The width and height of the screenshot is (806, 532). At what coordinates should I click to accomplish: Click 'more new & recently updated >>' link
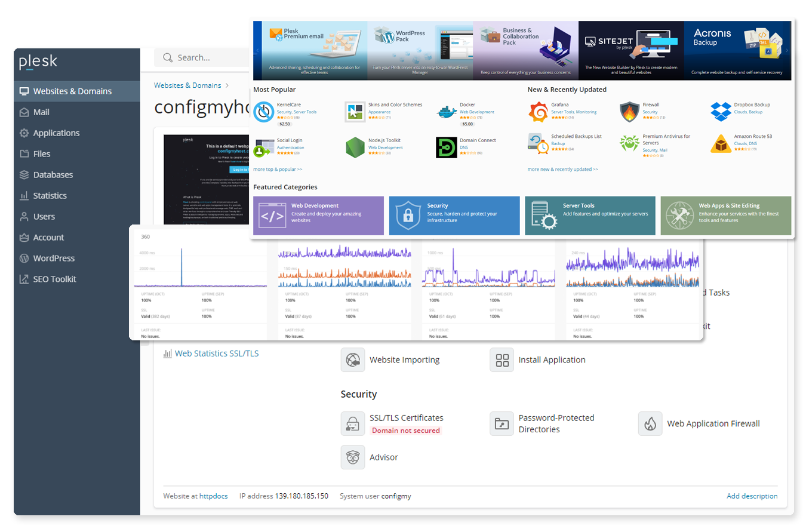coord(562,169)
